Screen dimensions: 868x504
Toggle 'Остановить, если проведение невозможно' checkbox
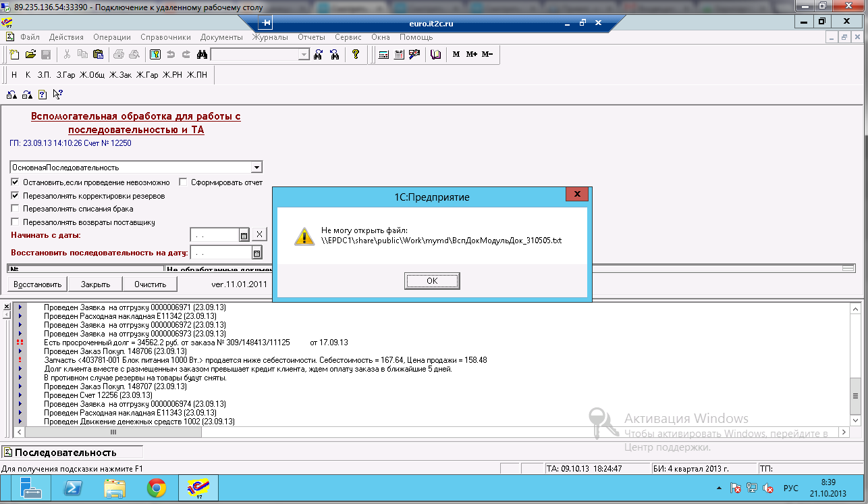click(16, 182)
